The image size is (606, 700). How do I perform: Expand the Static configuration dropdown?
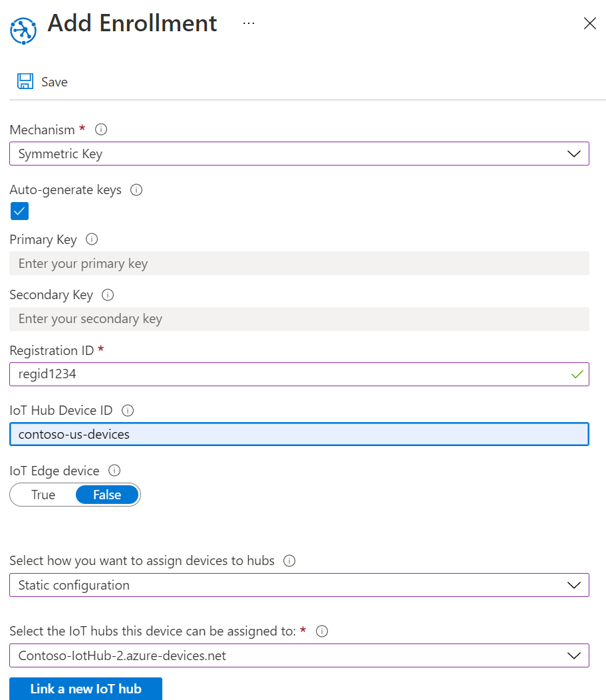pyautogui.click(x=299, y=585)
